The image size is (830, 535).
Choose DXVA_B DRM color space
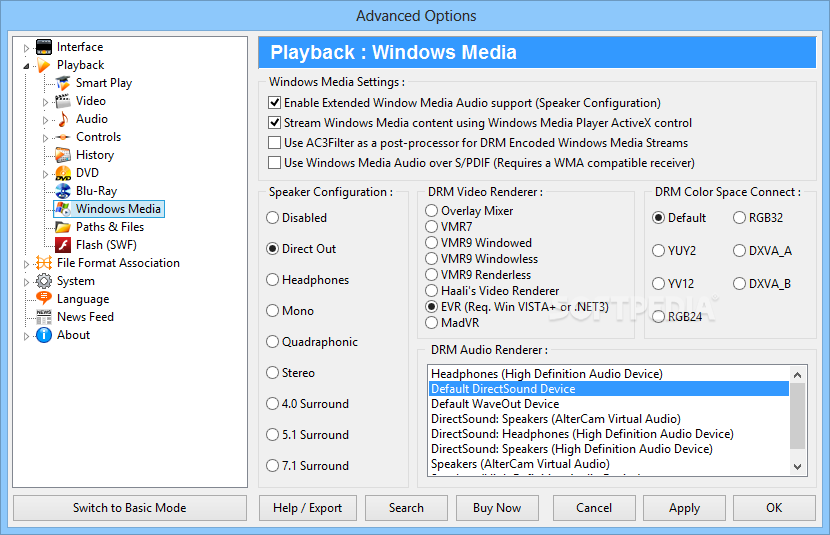pyautogui.click(x=739, y=284)
